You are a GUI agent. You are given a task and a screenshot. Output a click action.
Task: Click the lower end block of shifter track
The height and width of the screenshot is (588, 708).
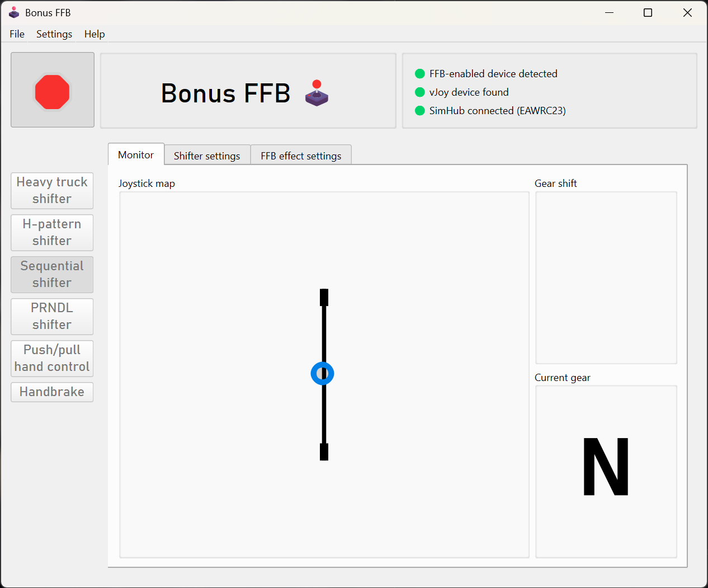tap(324, 451)
